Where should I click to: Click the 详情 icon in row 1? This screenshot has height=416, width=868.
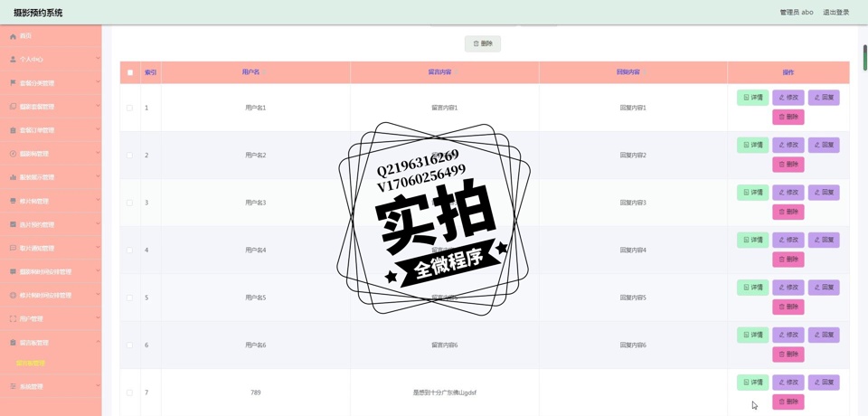pyautogui.click(x=746, y=98)
